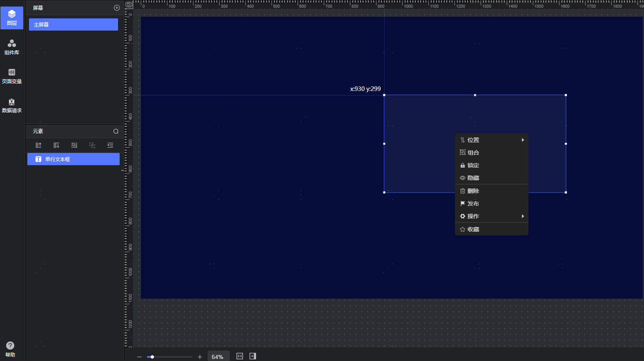Toggle ruler visibility eye icon
644x361 pixels.
129,5
